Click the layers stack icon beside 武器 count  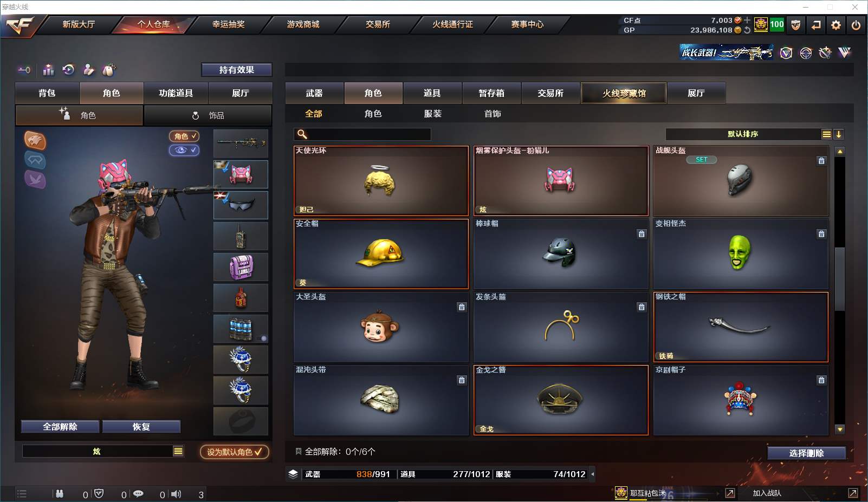[x=293, y=474]
